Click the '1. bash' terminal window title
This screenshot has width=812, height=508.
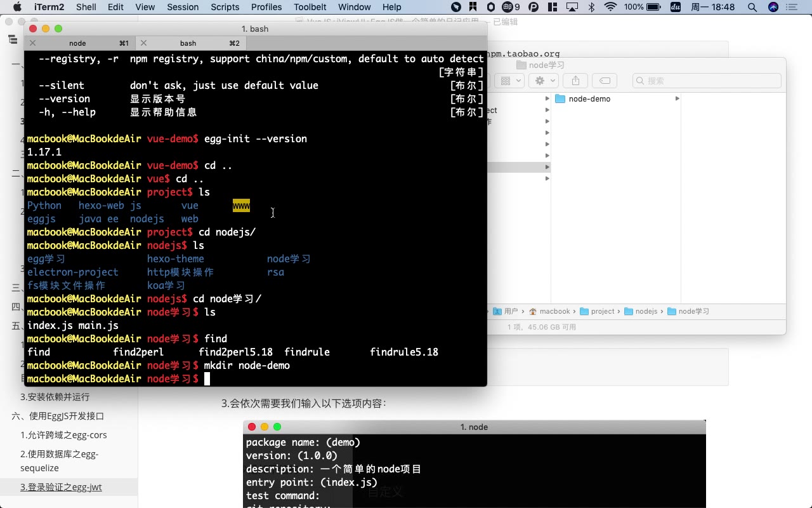(x=255, y=29)
